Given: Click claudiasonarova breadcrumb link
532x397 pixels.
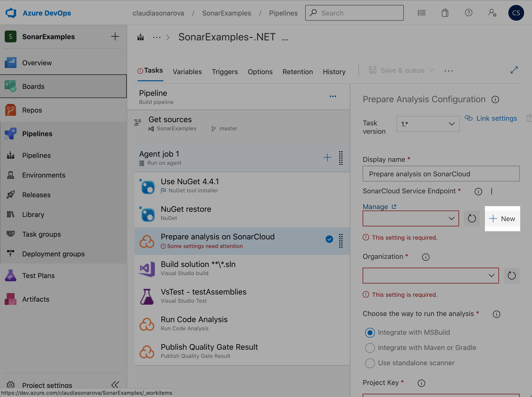Looking at the screenshot, I should click(158, 13).
